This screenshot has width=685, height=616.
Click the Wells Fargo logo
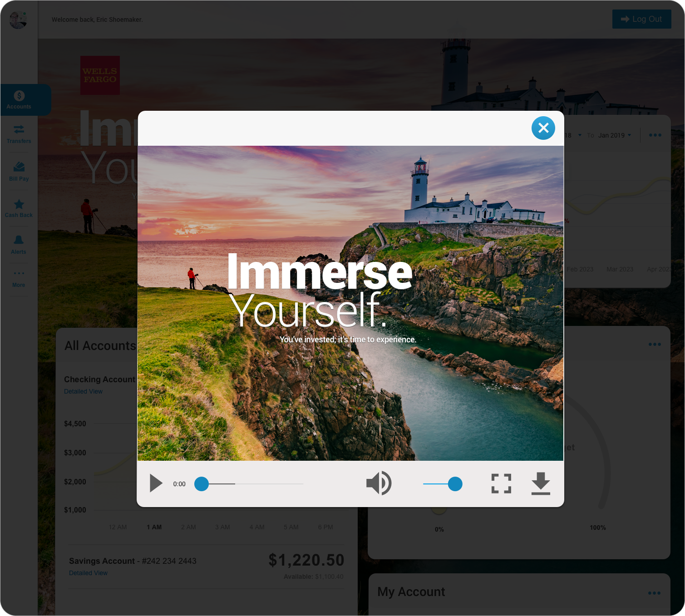(x=100, y=75)
